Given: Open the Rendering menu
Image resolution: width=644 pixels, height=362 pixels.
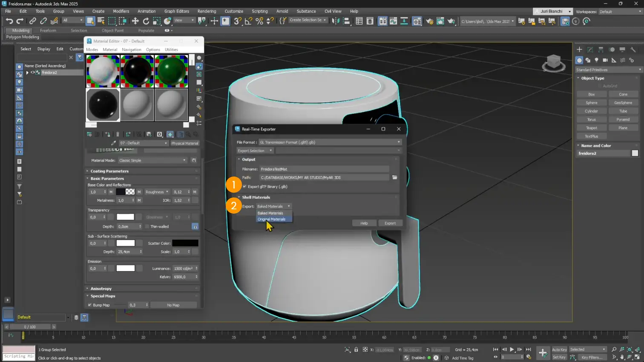Looking at the screenshot, I should [207, 11].
